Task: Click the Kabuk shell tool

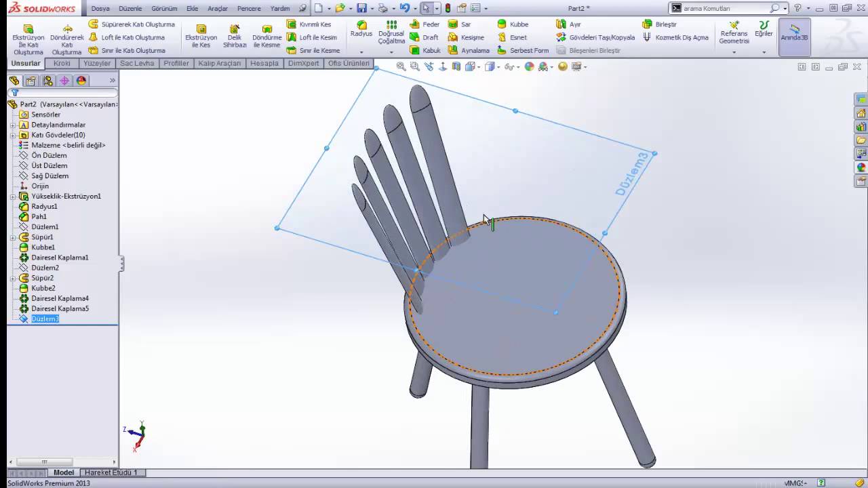Action: click(425, 50)
